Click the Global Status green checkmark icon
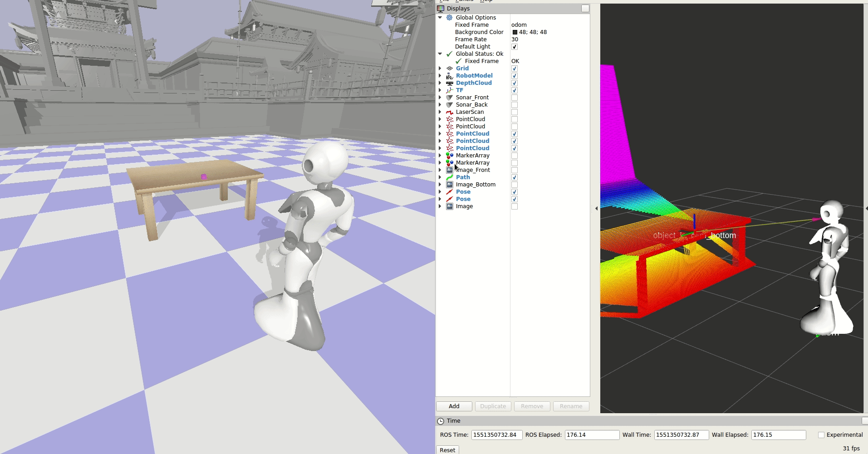 pyautogui.click(x=449, y=54)
